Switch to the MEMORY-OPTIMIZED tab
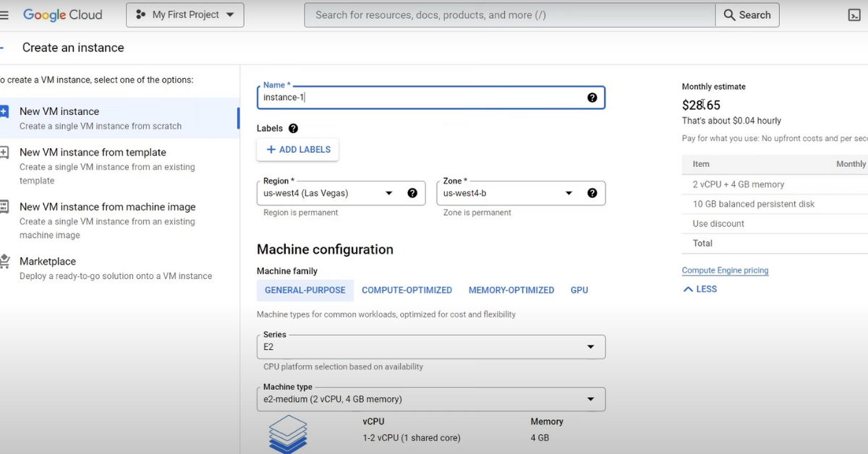 pos(511,290)
